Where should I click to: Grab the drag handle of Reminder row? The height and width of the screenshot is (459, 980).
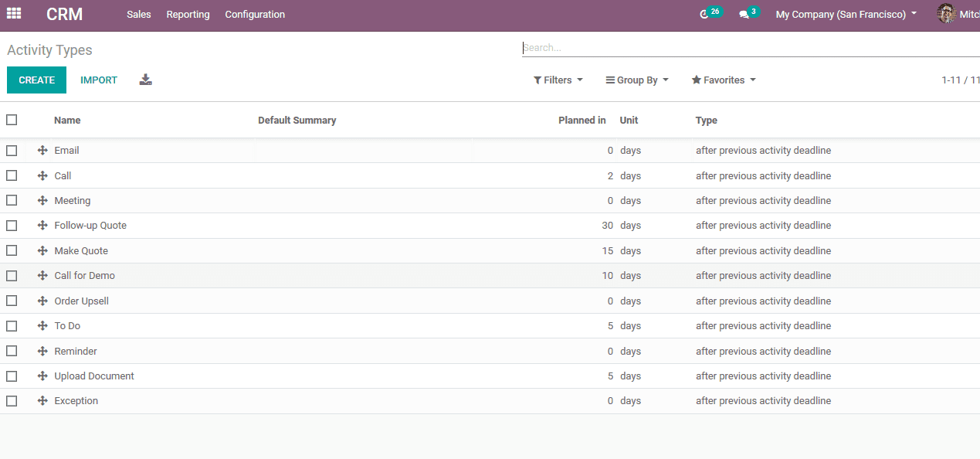pyautogui.click(x=42, y=351)
